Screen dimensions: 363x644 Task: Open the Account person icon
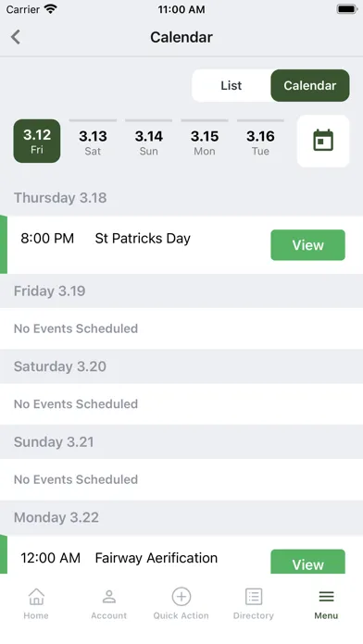[109, 597]
